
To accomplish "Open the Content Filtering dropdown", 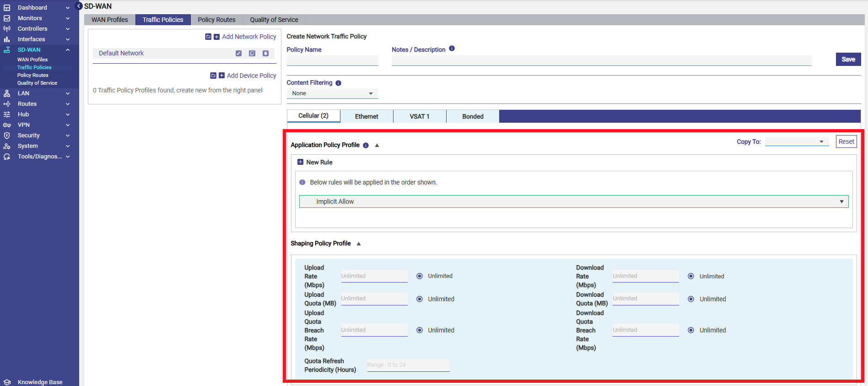I will [x=332, y=93].
